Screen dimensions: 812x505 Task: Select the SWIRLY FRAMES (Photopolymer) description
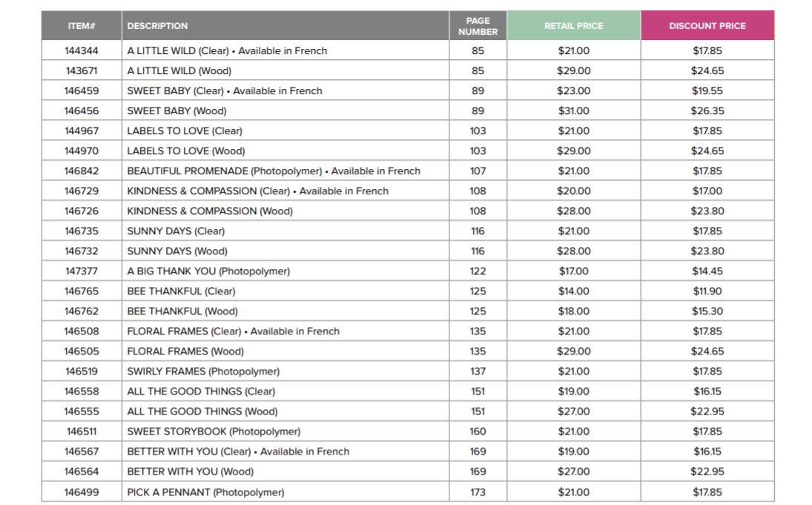tap(203, 372)
